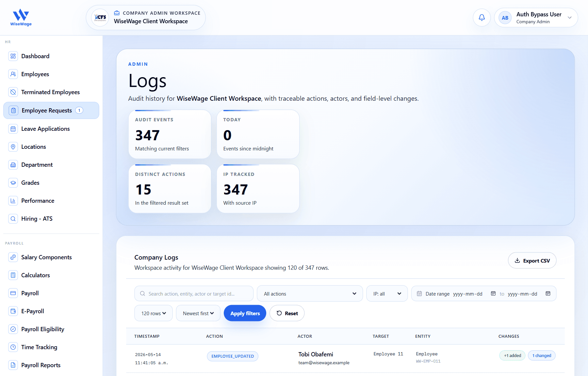
Task: Click the Employee Requests count badge
Action: coord(79,111)
